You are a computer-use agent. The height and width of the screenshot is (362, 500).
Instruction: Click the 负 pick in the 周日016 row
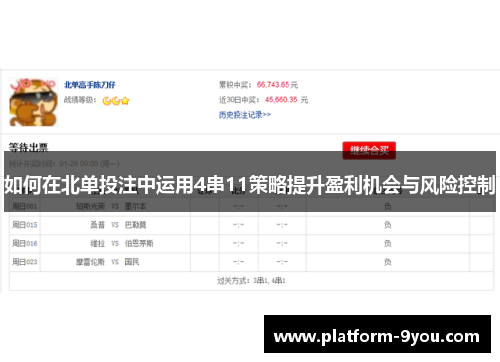(x=387, y=244)
